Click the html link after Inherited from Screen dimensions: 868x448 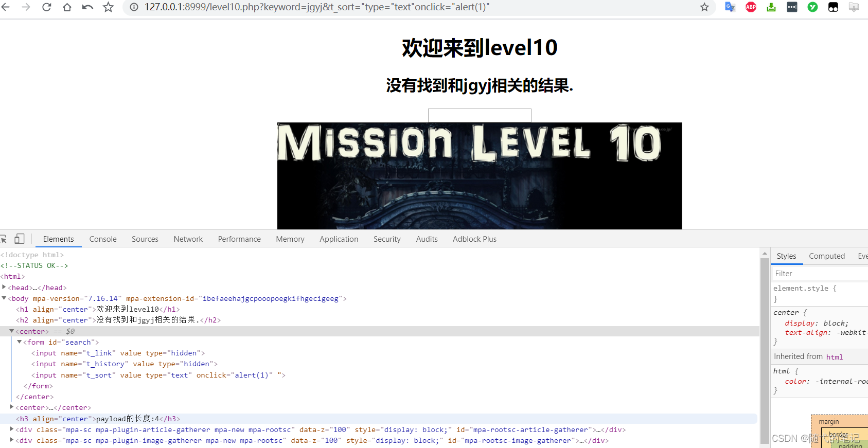pos(835,357)
